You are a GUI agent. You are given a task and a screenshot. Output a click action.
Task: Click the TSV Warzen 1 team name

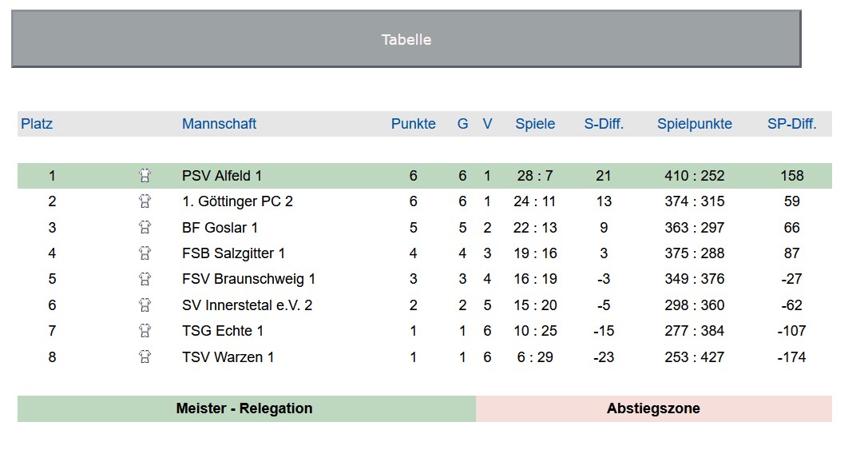coord(228,357)
